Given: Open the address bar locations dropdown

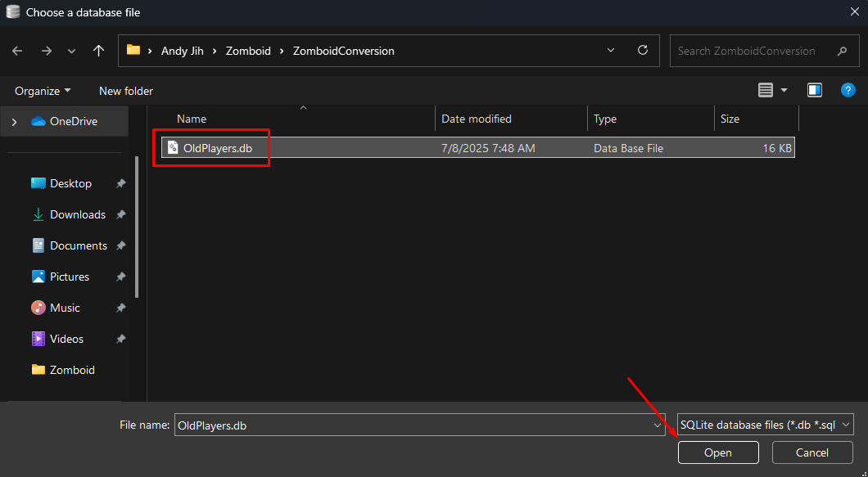Looking at the screenshot, I should coord(611,50).
